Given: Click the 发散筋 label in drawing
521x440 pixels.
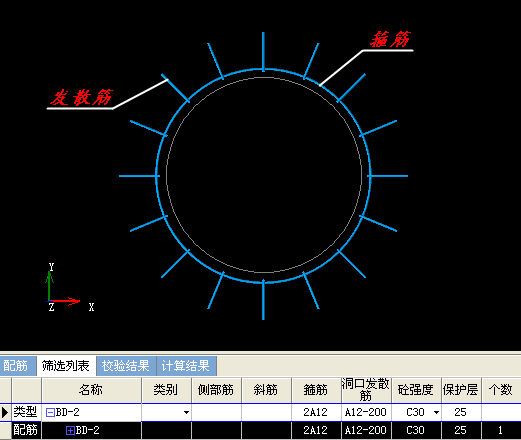Looking at the screenshot, I should (81, 97).
